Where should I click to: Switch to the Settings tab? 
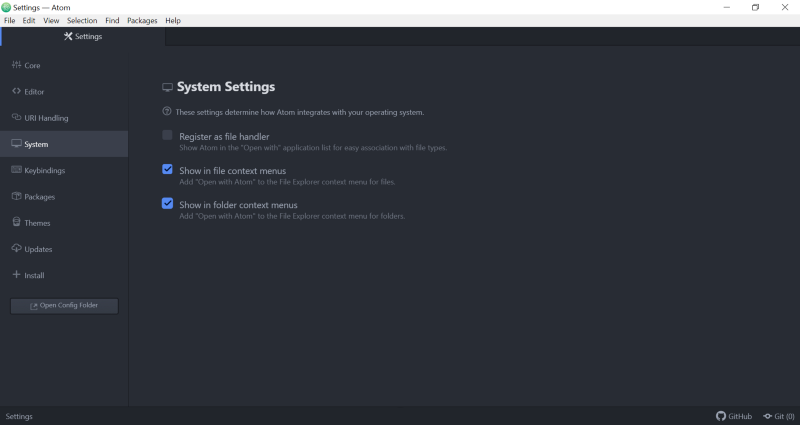(82, 37)
